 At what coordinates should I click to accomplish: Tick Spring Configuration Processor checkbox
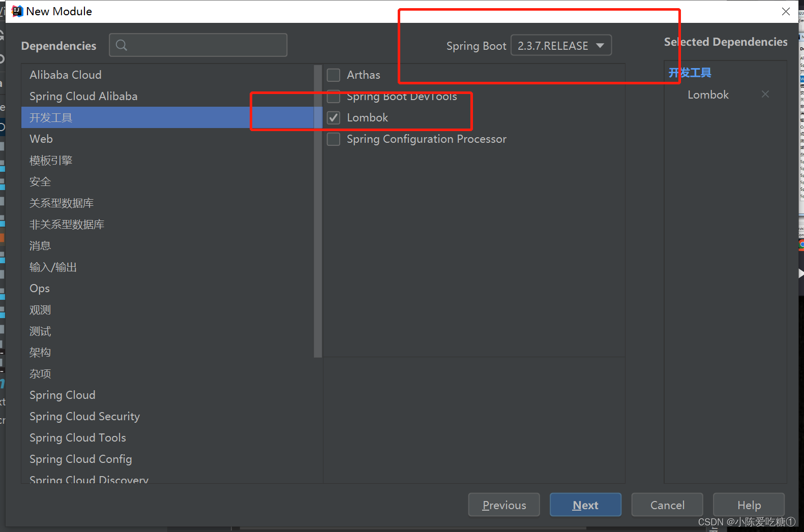point(334,139)
